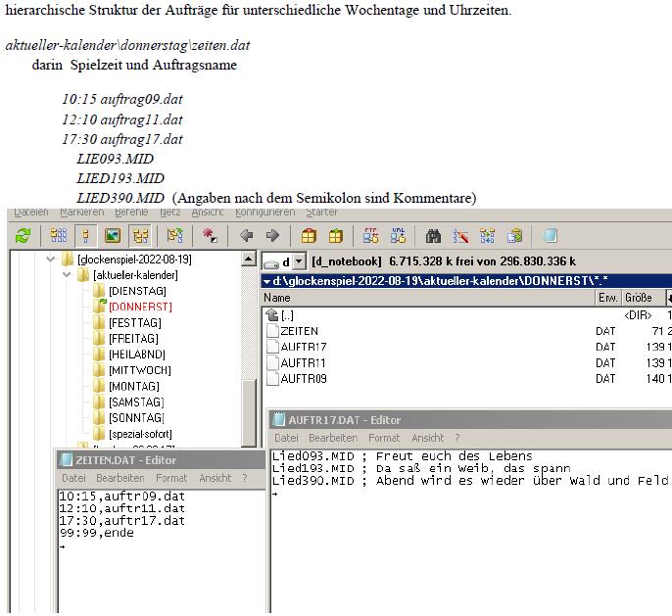672x616 pixels.
Task: Toggle thumbnail view picture icon in toolbar
Action: pos(113,236)
